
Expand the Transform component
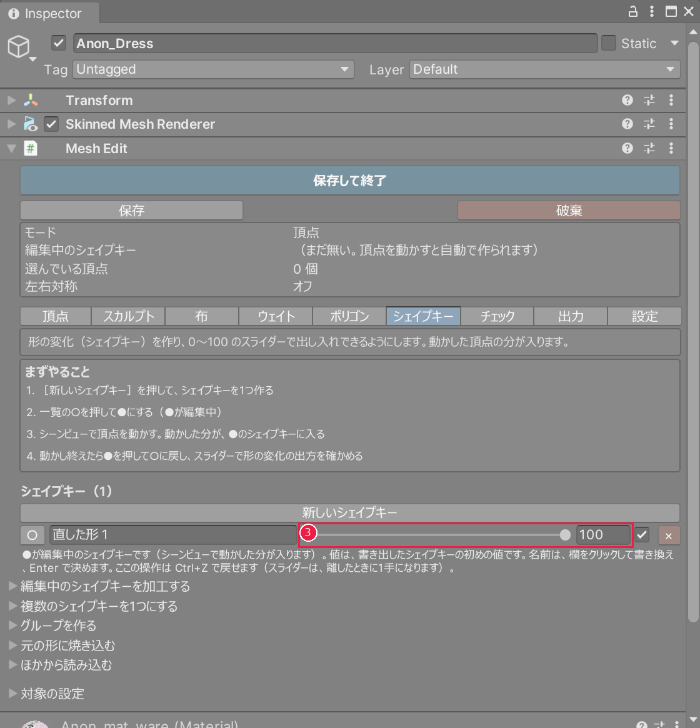click(12, 100)
